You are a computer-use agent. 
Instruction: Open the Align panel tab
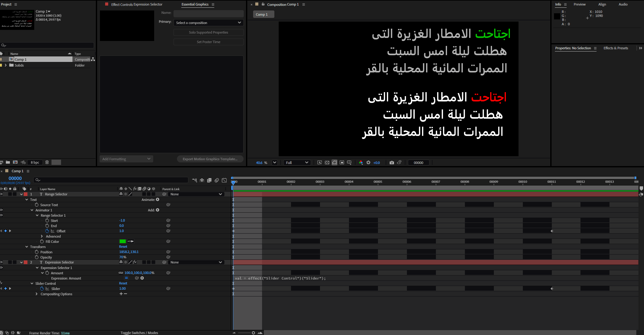click(602, 4)
